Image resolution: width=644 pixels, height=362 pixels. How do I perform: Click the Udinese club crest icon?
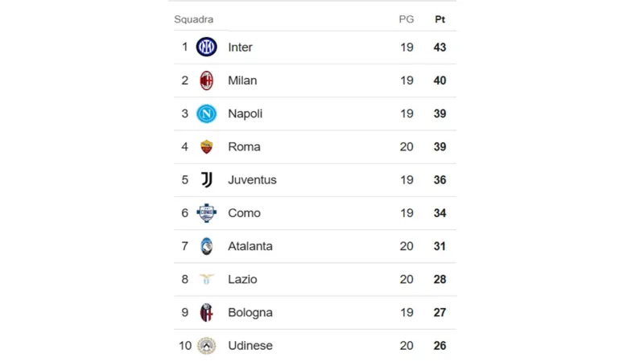pyautogui.click(x=207, y=345)
